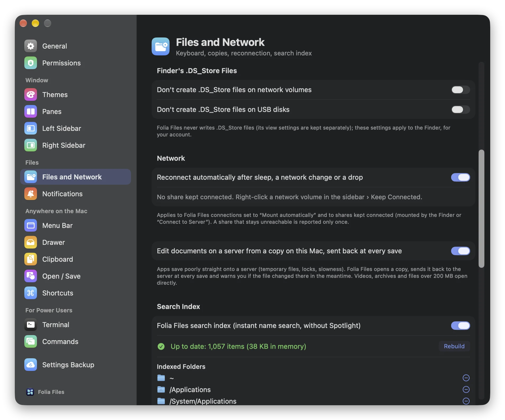This screenshot has width=505, height=420.
Task: Click the Settings Backup cloud icon
Action: click(31, 365)
